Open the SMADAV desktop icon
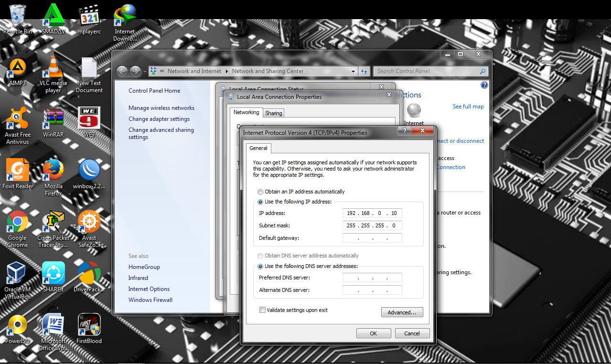The height and width of the screenshot is (364, 611). (54, 20)
